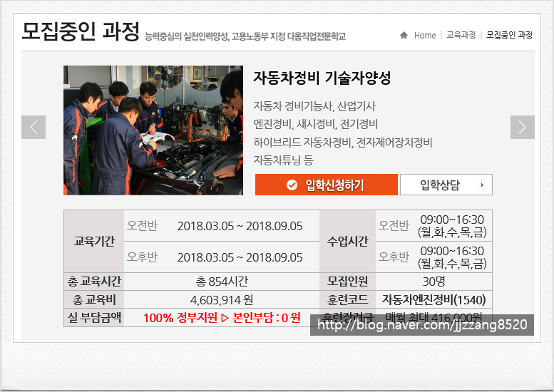Open the Home breadcrumb link
The height and width of the screenshot is (392, 554).
tap(425, 36)
